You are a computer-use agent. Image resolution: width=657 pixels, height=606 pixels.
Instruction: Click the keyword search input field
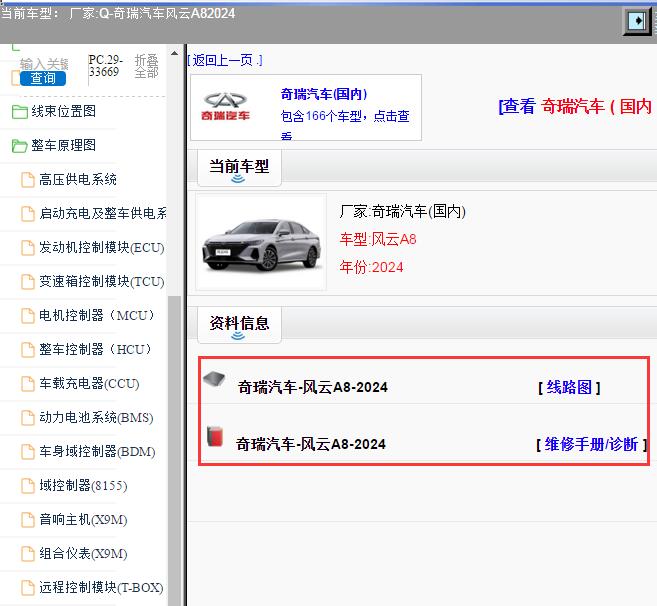point(44,64)
